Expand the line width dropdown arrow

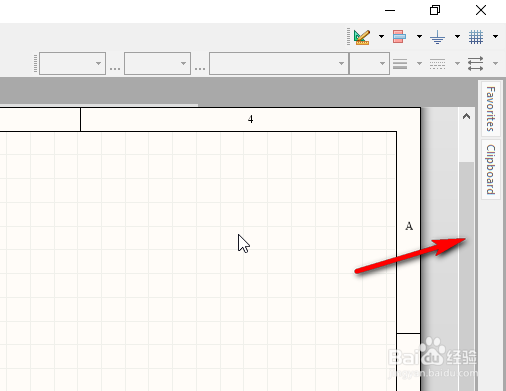click(419, 63)
